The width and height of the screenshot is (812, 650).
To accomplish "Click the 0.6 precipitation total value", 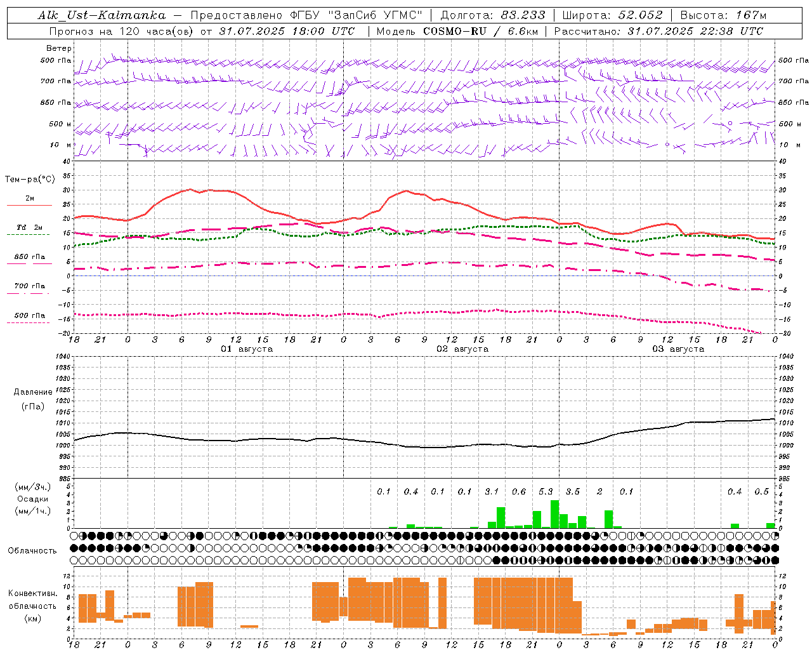I will pyautogui.click(x=519, y=492).
